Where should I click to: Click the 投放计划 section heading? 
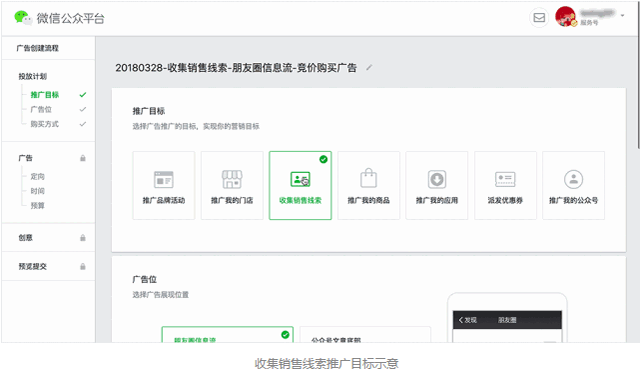(32, 76)
